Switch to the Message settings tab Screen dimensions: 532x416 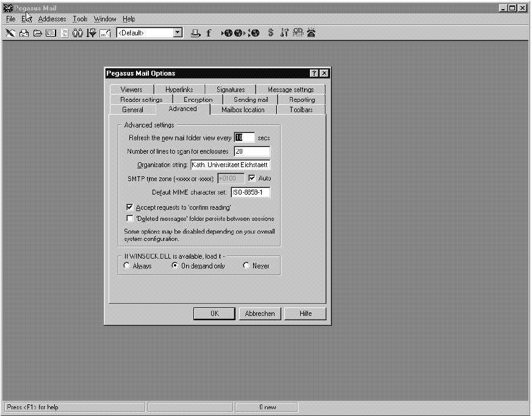(x=291, y=90)
